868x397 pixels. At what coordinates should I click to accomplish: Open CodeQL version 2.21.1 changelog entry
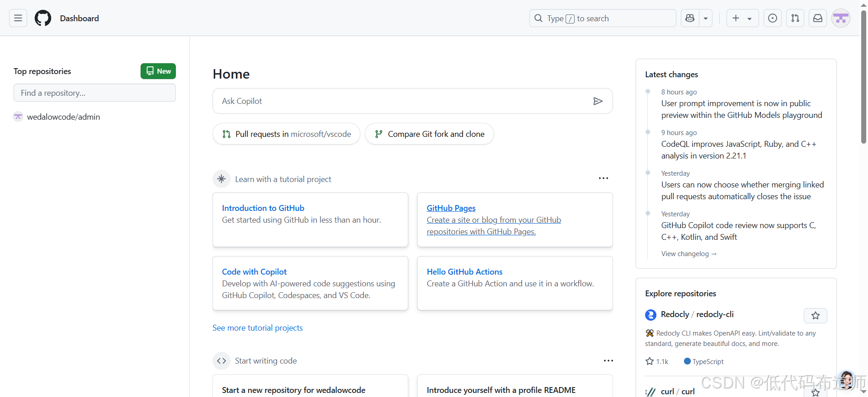pyautogui.click(x=739, y=150)
